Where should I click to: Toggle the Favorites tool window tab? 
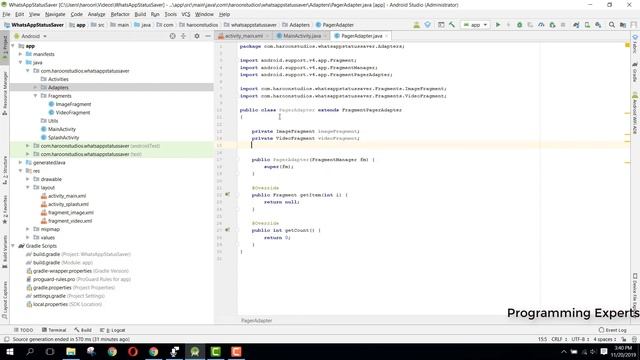click(x=5, y=210)
